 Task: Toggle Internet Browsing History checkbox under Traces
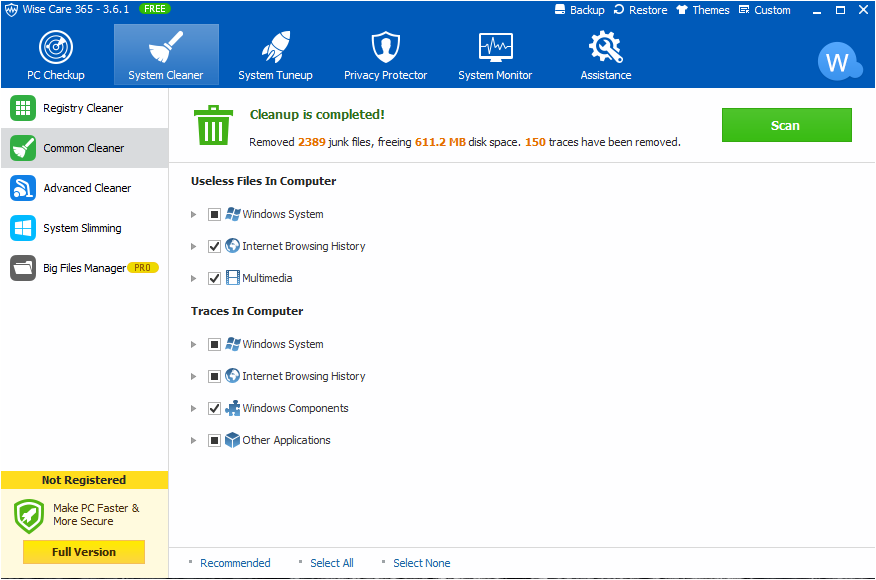(x=215, y=377)
